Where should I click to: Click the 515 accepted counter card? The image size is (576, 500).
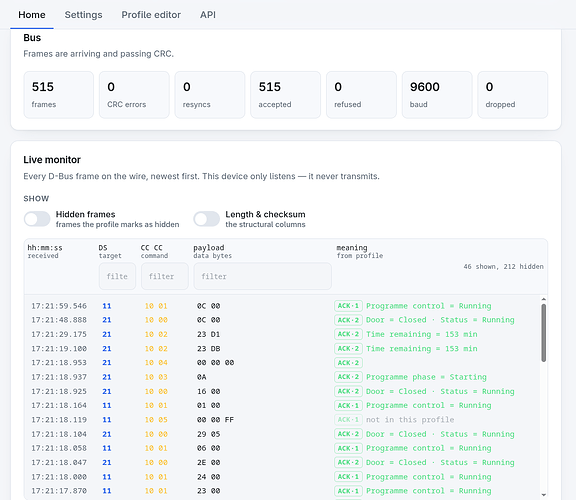tap(285, 95)
